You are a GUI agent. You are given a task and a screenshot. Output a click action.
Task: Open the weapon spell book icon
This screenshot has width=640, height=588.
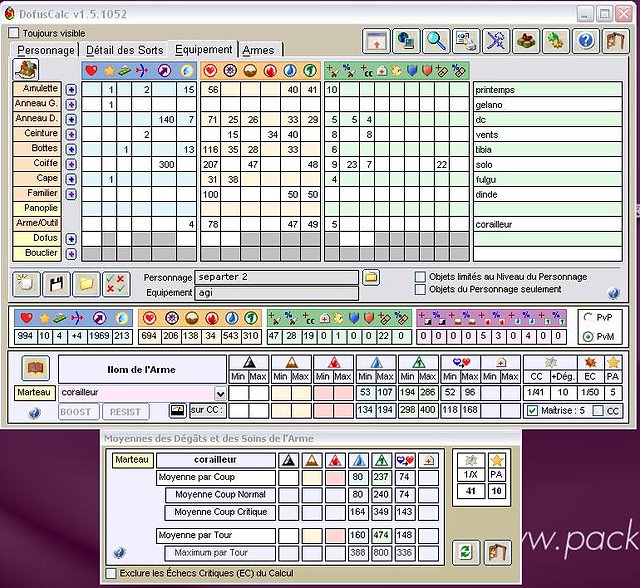point(36,368)
